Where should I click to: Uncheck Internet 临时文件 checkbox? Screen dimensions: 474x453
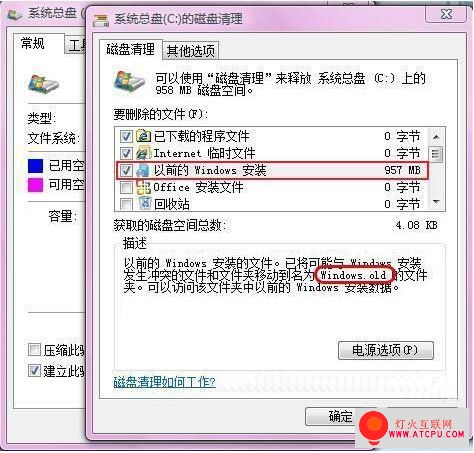point(126,153)
